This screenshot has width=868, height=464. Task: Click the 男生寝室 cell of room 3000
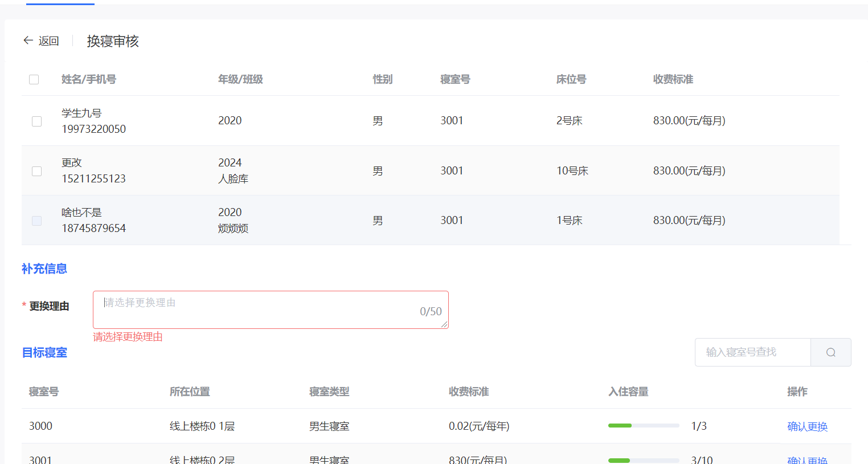[x=329, y=426]
